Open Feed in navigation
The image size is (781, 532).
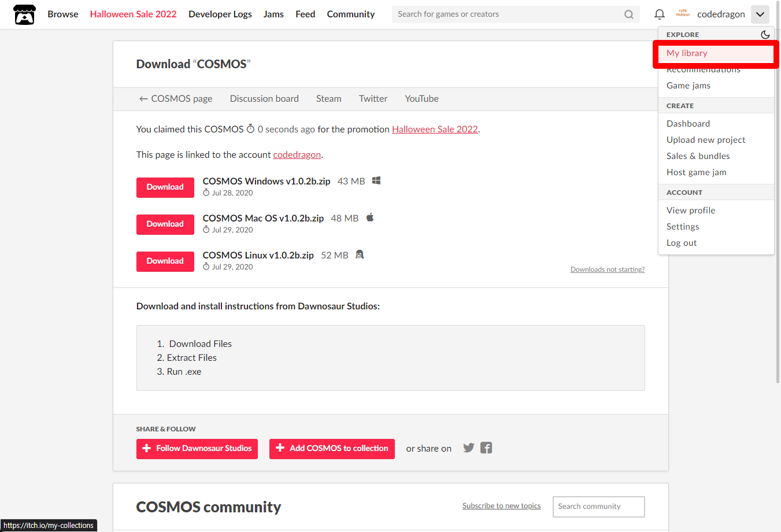[305, 14]
